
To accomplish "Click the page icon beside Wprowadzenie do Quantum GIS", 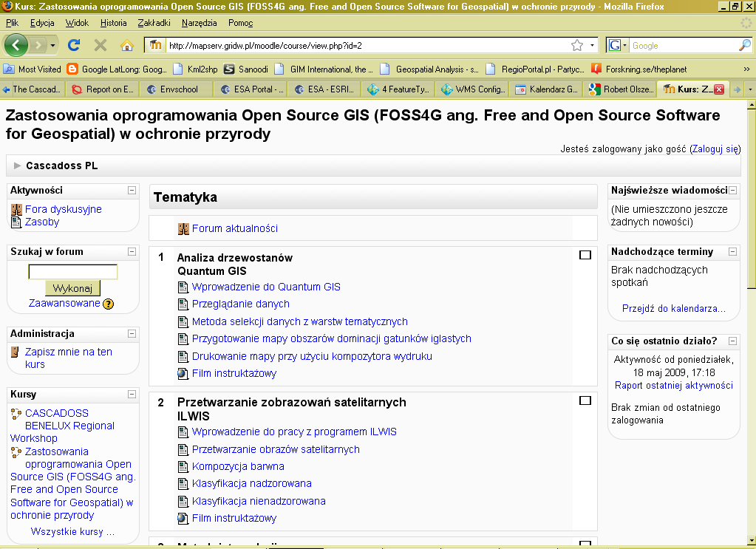I will click(x=183, y=287).
